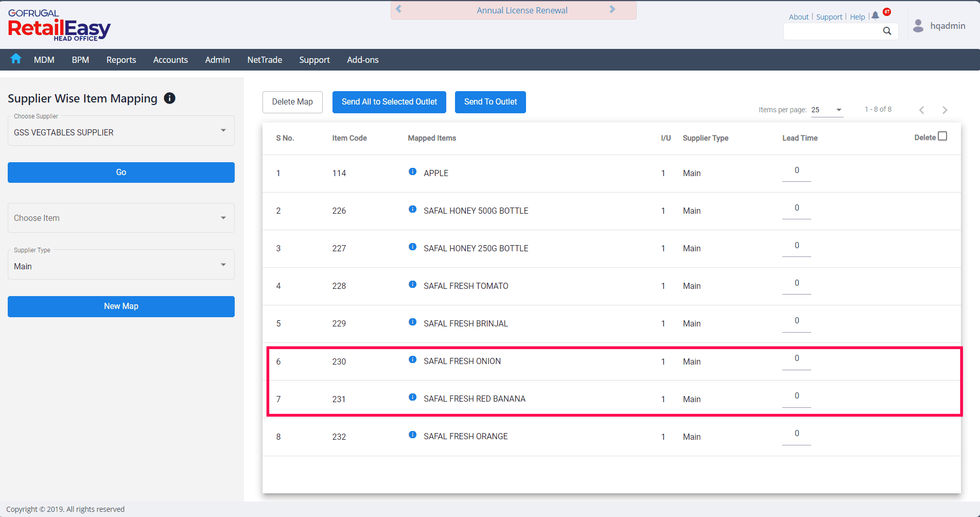This screenshot has width=980, height=517.
Task: Click right arrow on license renewal banner
Action: (612, 9)
